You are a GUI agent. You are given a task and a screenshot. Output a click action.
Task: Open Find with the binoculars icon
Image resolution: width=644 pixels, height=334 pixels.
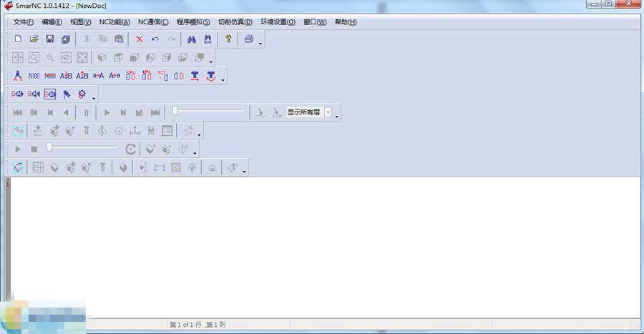tap(191, 39)
